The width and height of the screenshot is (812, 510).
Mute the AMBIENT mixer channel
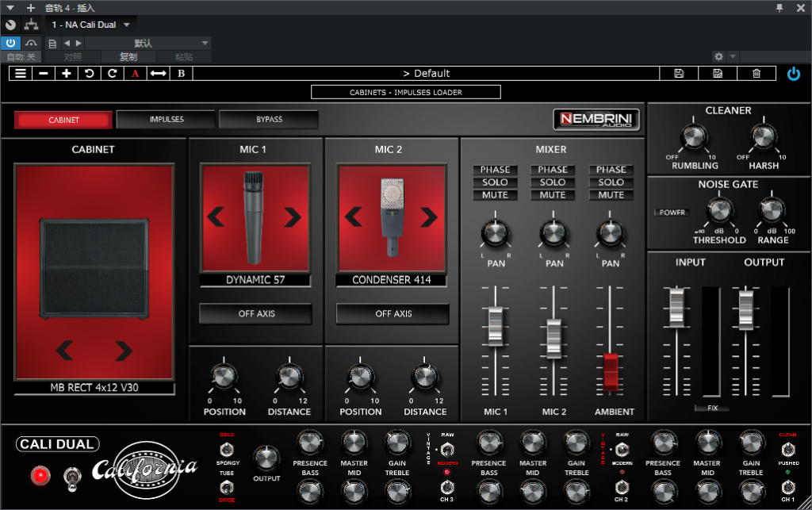point(611,195)
